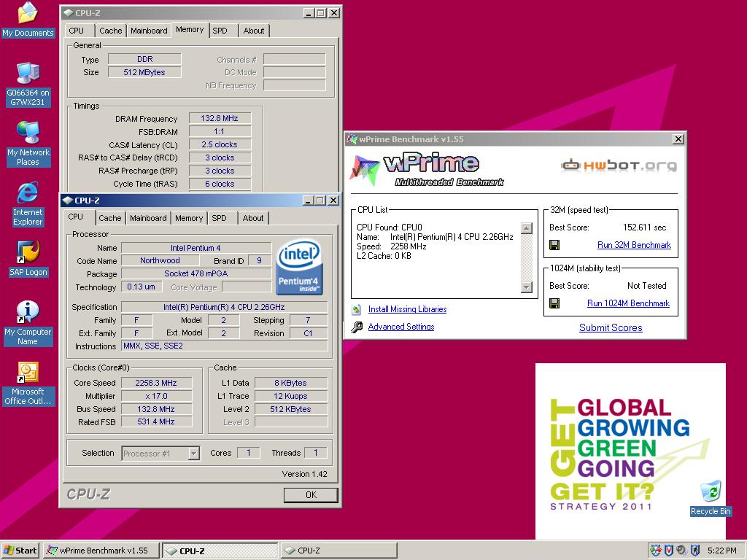The height and width of the screenshot is (560, 747).
Task: Open the My Documents desktop icon
Action: [x=28, y=19]
